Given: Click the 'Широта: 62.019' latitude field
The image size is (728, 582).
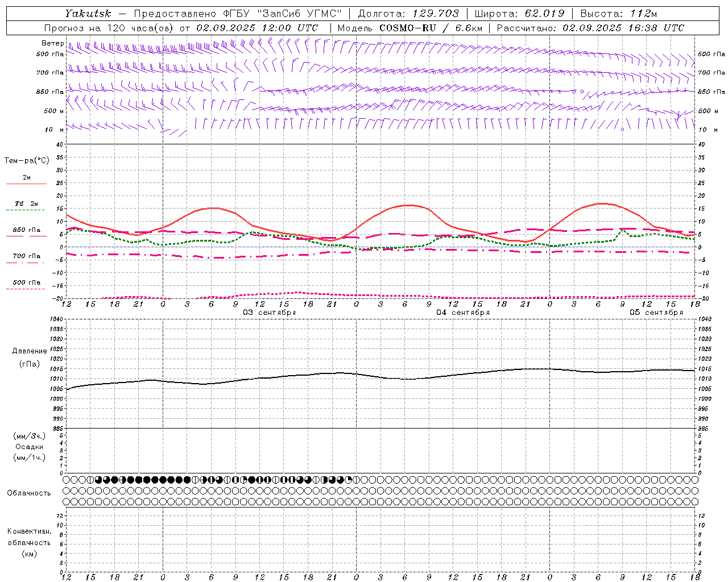Looking at the screenshot, I should tap(519, 14).
